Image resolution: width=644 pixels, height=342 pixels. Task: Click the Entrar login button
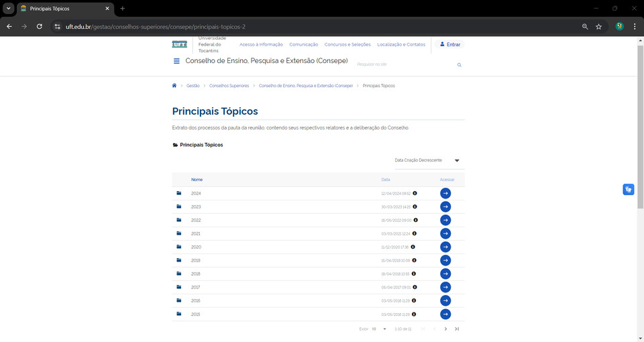[449, 44]
